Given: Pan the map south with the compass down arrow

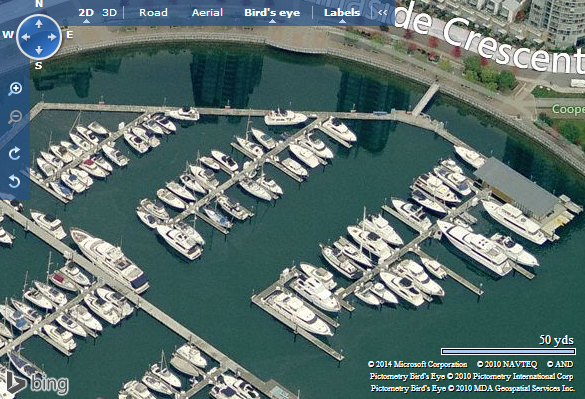Looking at the screenshot, I should [39, 50].
